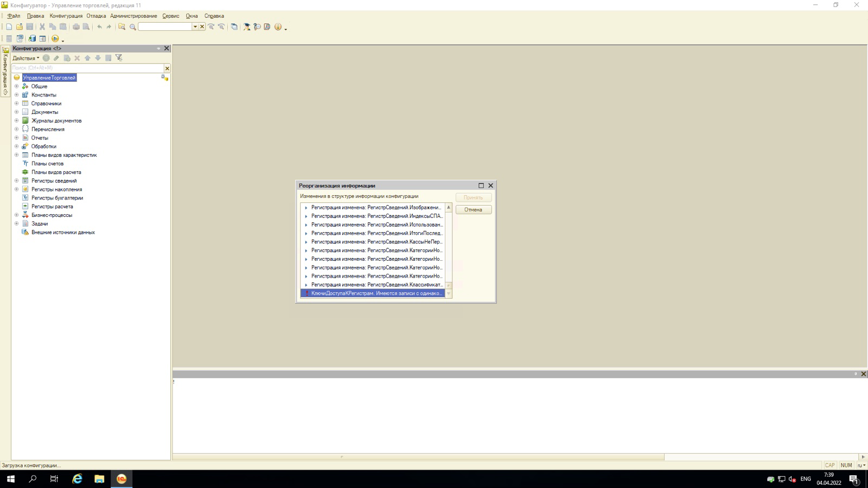Click the info About icon in toolbar

(278, 27)
